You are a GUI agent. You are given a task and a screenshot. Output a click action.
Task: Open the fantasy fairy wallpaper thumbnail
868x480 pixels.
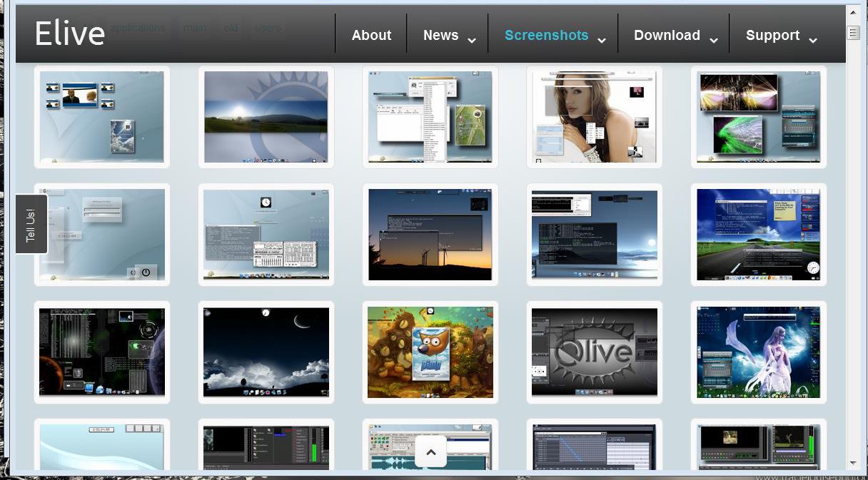click(x=759, y=352)
